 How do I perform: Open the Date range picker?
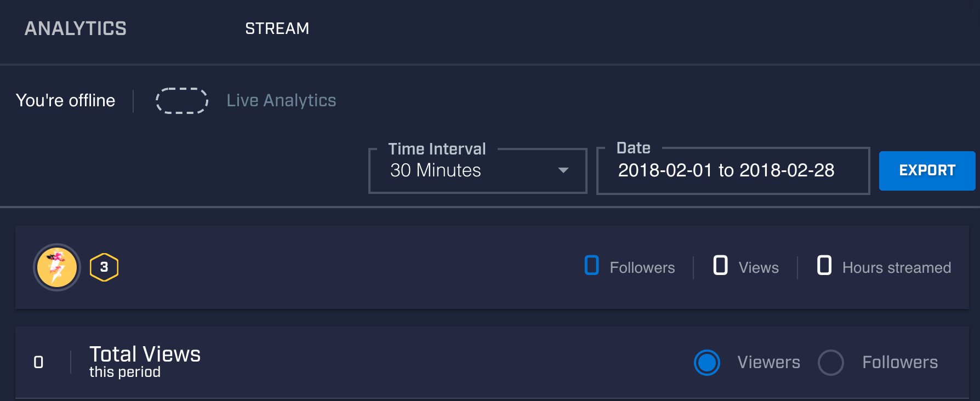coord(732,170)
